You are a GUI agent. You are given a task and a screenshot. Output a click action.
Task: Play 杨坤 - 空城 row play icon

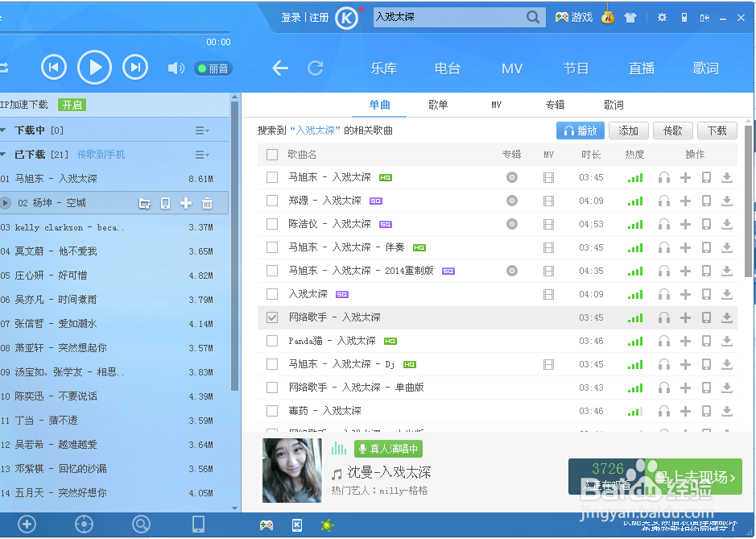(5, 203)
